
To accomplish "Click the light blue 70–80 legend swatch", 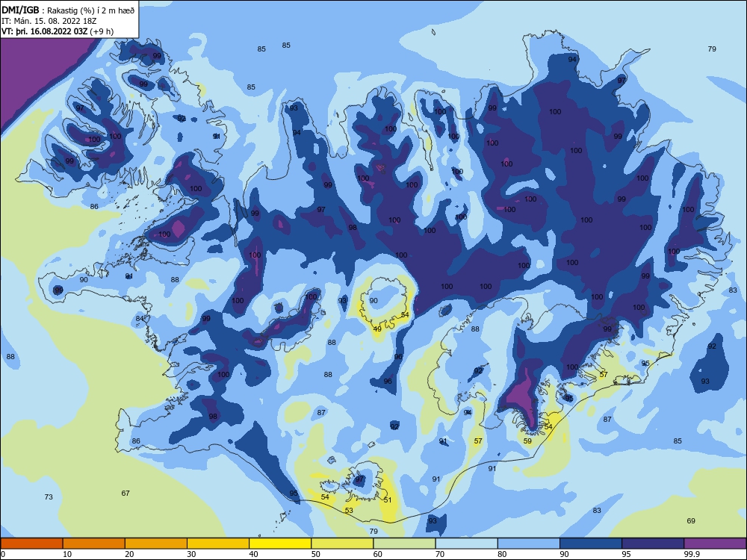I will click(x=466, y=544).
